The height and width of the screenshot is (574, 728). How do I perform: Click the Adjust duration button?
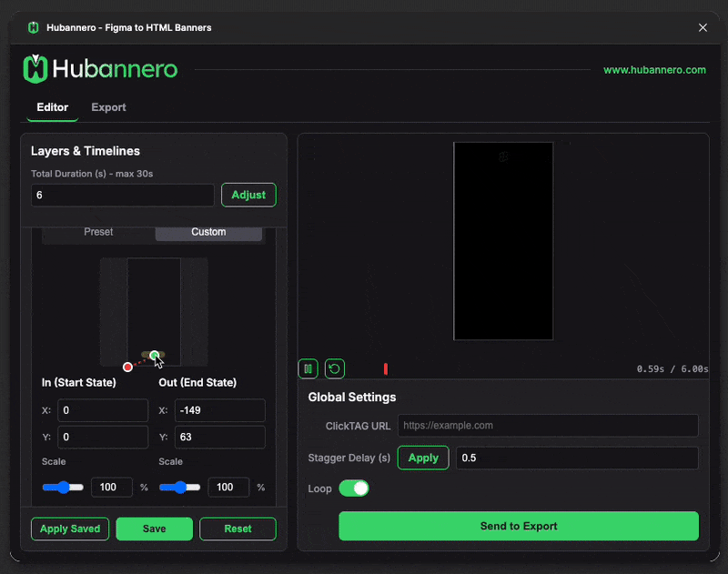(x=248, y=195)
